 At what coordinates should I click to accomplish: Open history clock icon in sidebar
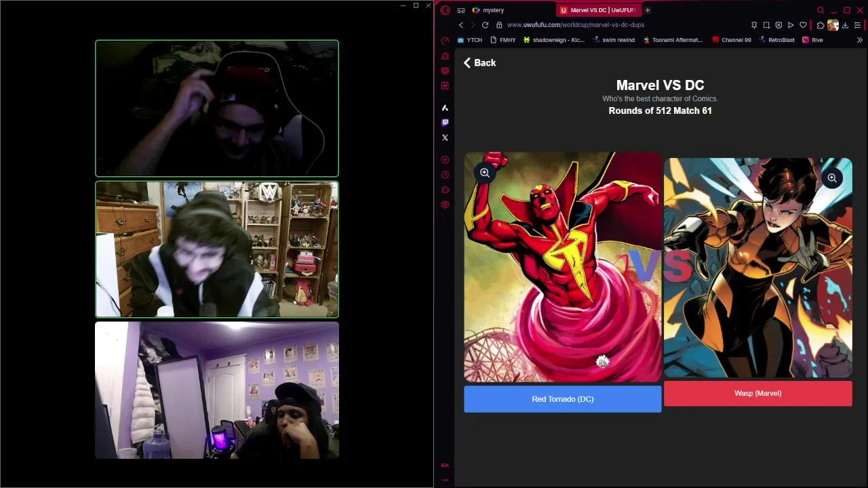click(445, 175)
